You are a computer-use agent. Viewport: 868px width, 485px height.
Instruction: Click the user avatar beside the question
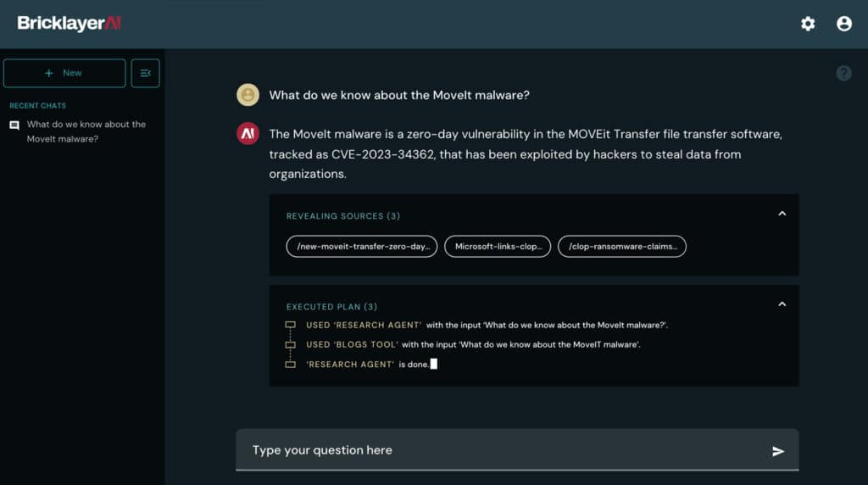[248, 95]
